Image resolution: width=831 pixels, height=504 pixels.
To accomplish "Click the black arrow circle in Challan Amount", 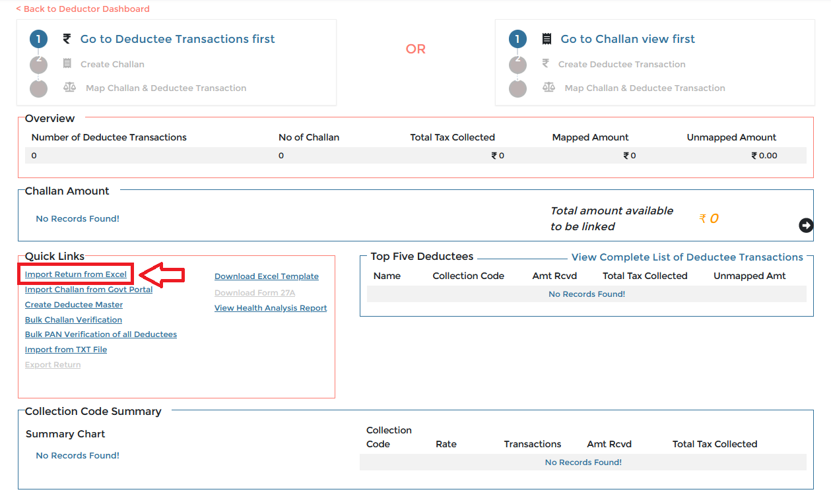I will click(x=806, y=226).
